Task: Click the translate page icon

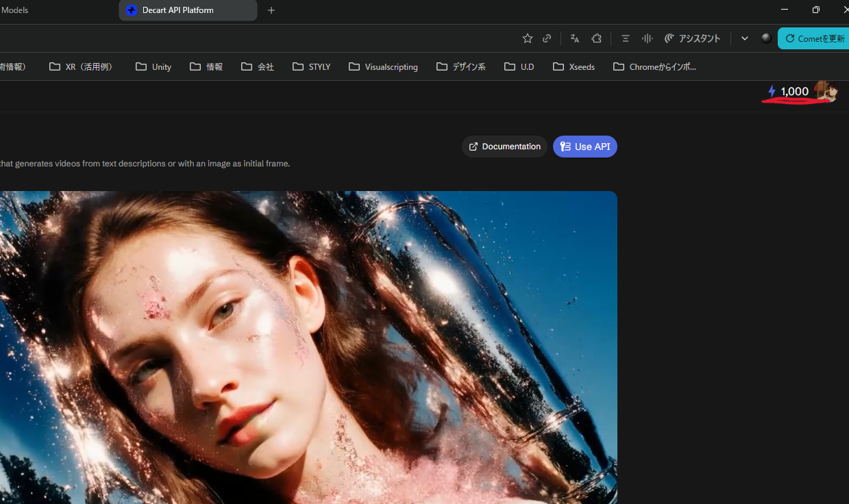Action: tap(575, 38)
